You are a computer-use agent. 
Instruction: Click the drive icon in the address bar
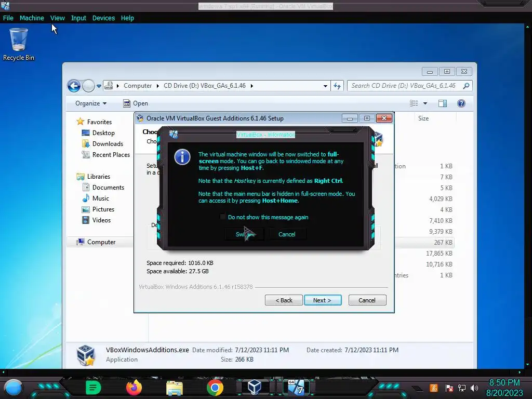(x=109, y=86)
